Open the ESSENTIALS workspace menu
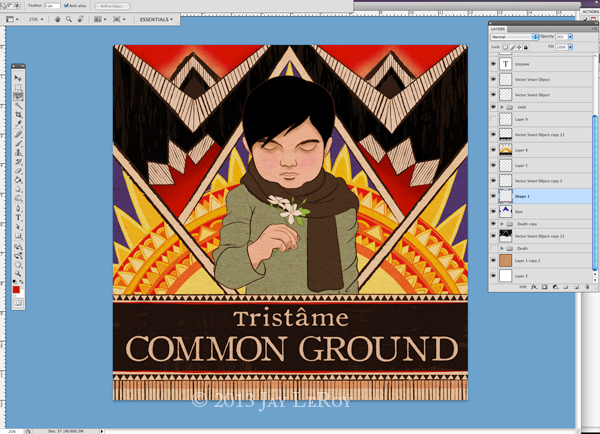Image resolution: width=600 pixels, height=434 pixels. [x=156, y=19]
